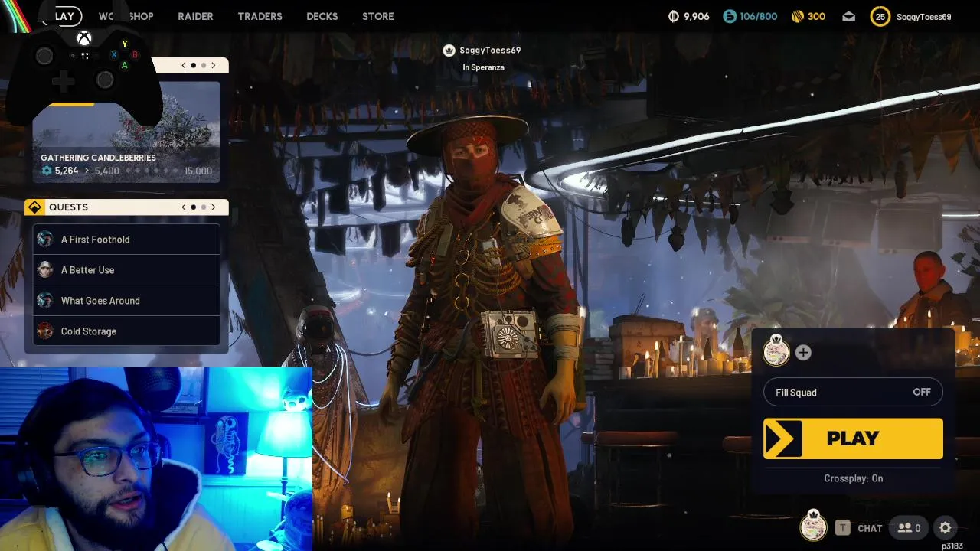Open A First Foothold quest
Viewport: 980px width, 551px height.
click(126, 240)
